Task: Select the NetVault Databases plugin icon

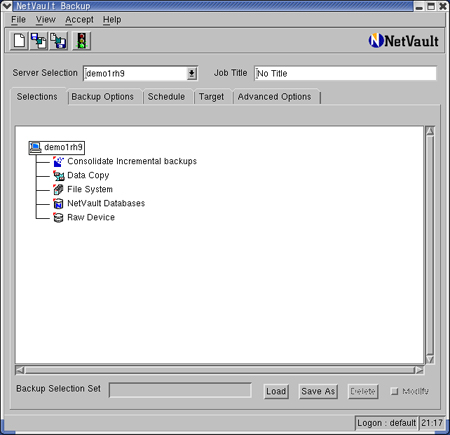Action: click(x=58, y=203)
